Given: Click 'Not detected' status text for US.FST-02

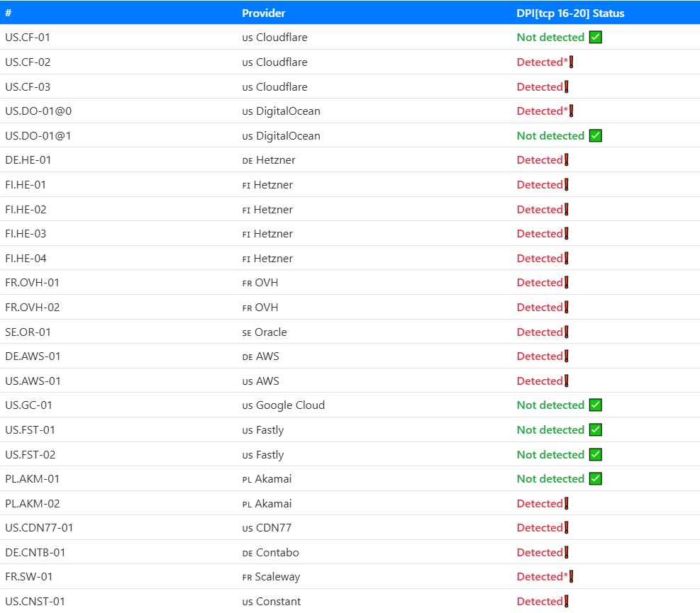Looking at the screenshot, I should (550, 455).
